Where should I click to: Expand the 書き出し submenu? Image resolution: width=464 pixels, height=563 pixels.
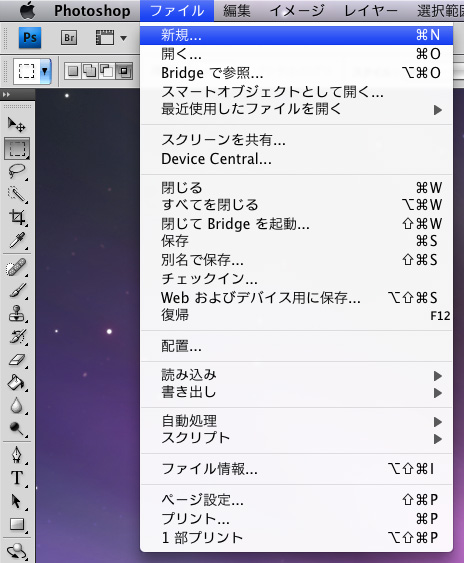pos(296,392)
